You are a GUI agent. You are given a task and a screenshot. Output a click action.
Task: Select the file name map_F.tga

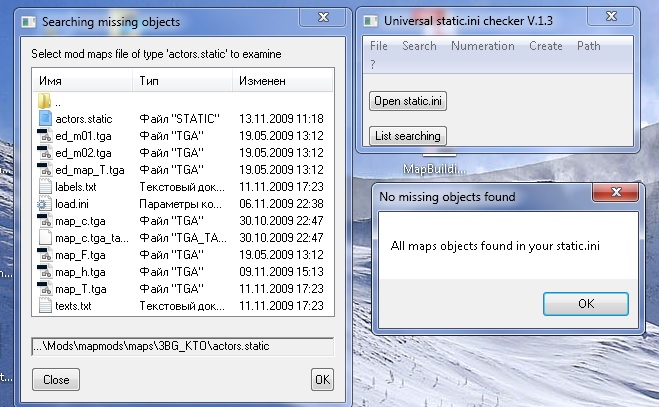pos(80,255)
